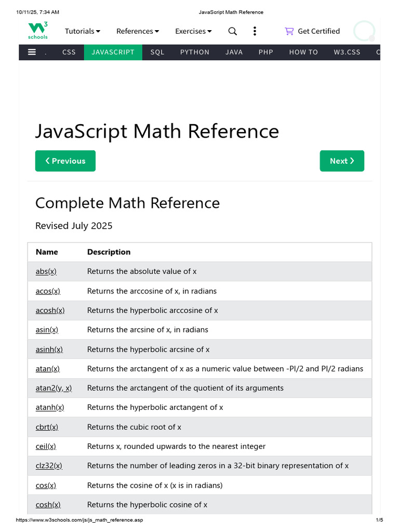Screen dimensions: 399x532
Task: Open Get Certified link
Action: coord(318,31)
